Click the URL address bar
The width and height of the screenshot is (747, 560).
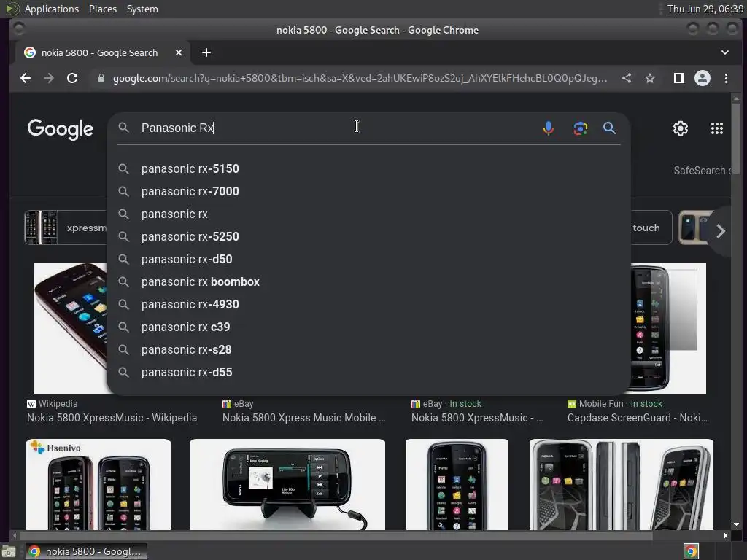coord(360,78)
